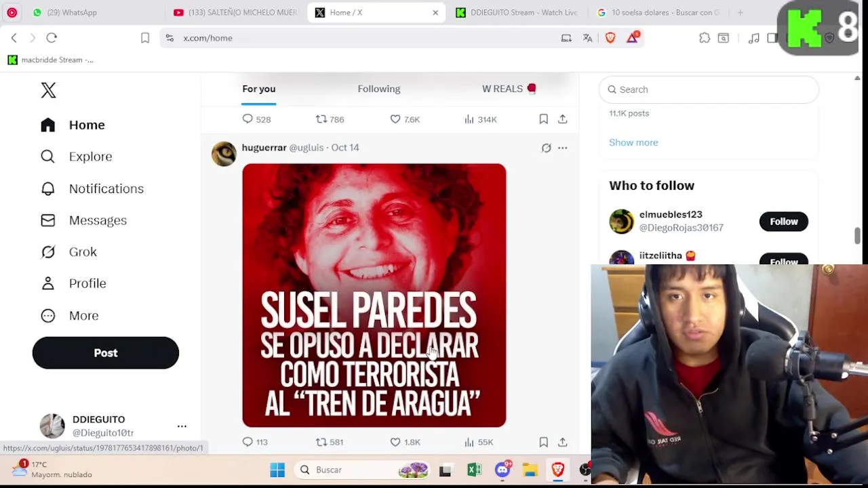Go back in the browser
This screenshot has width=868, height=488.
[x=14, y=38]
